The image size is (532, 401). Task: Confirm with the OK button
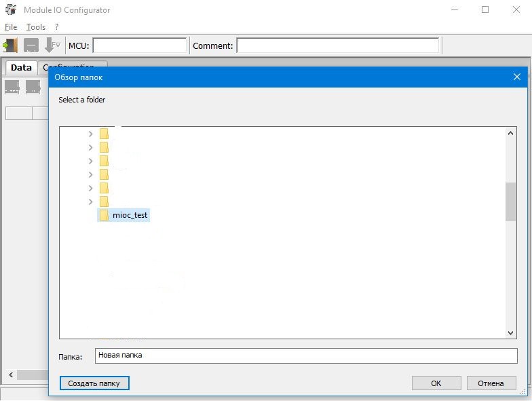point(436,383)
